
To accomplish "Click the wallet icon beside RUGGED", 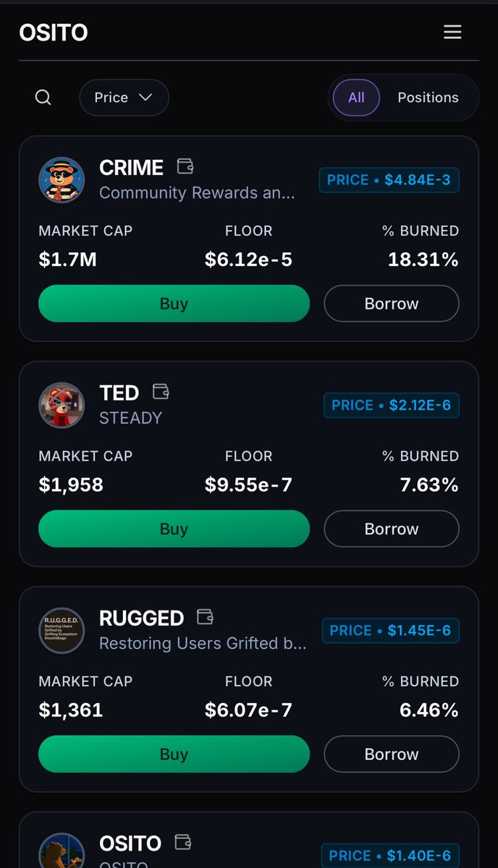I will tap(206, 617).
